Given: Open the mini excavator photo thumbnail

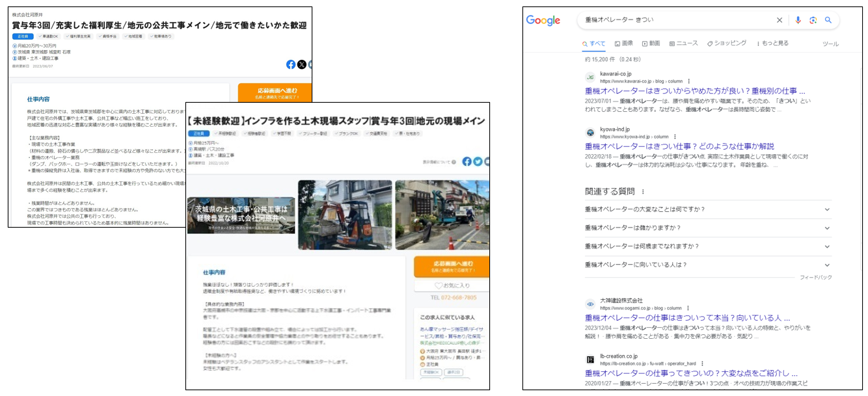Looking at the screenshot, I should tap(345, 214).
